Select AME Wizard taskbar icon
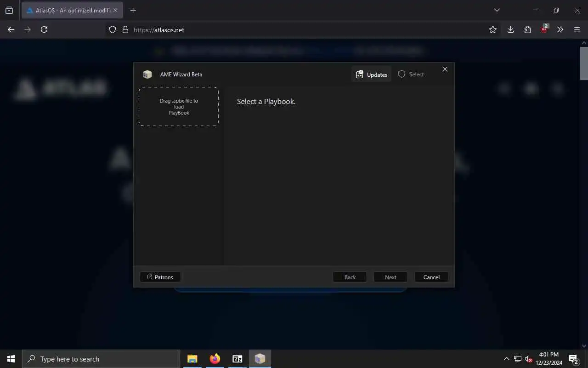588x368 pixels. coord(260,359)
